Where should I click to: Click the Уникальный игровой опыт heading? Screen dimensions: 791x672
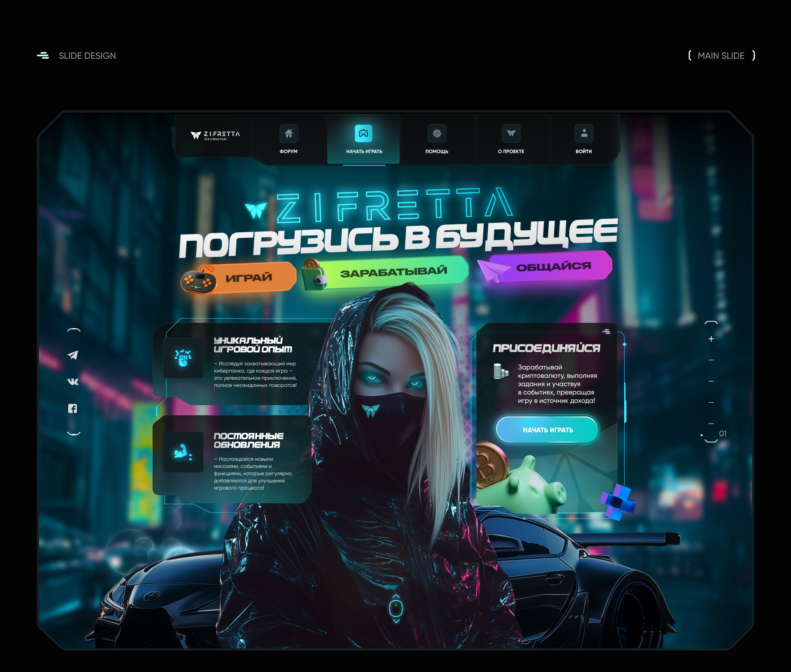click(253, 345)
